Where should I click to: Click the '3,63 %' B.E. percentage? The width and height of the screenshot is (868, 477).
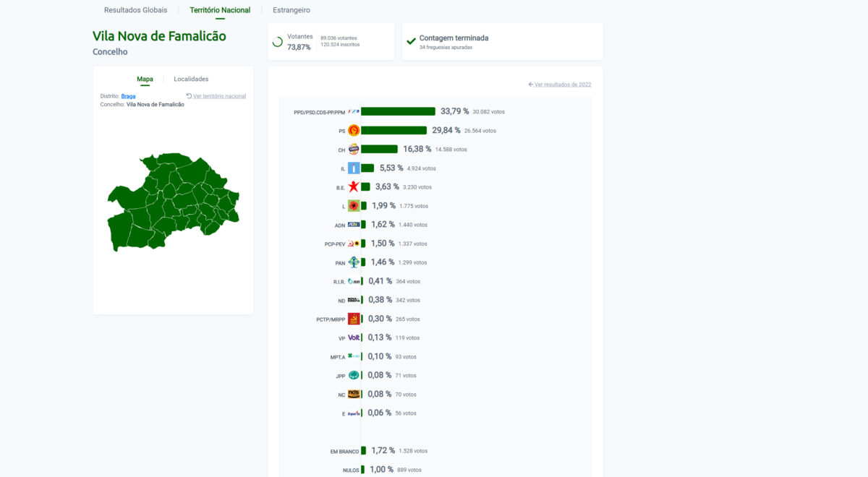pyautogui.click(x=387, y=186)
